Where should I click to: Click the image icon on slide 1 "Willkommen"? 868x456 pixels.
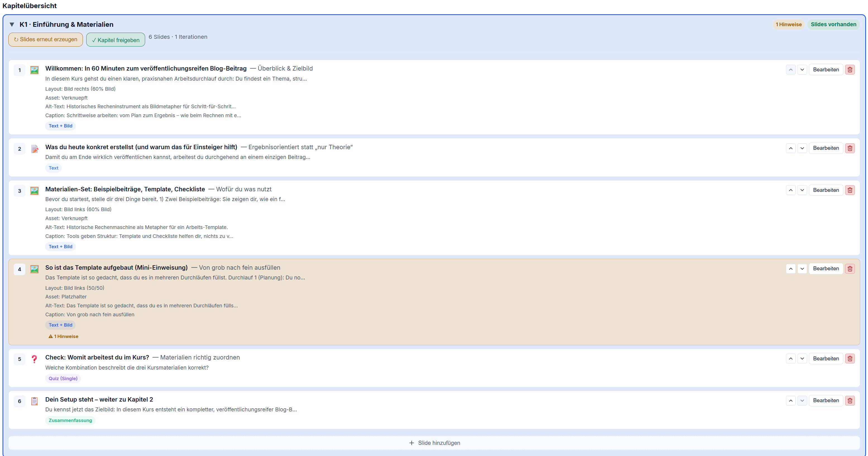34,70
